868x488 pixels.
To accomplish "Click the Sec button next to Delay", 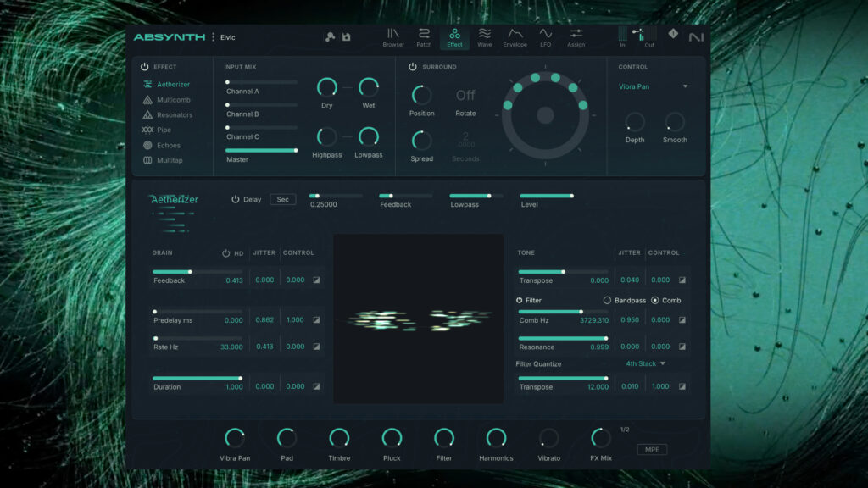I will click(282, 199).
